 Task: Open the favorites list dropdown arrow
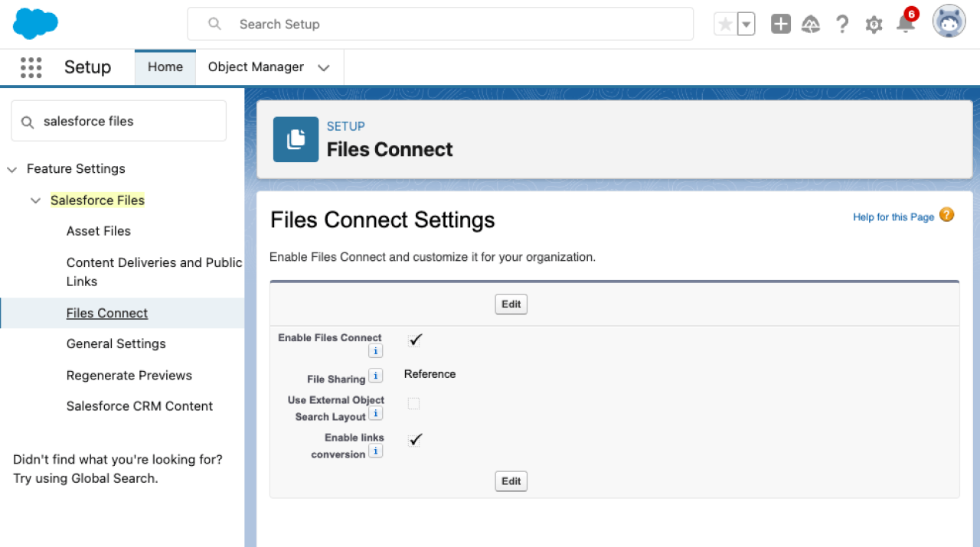746,24
